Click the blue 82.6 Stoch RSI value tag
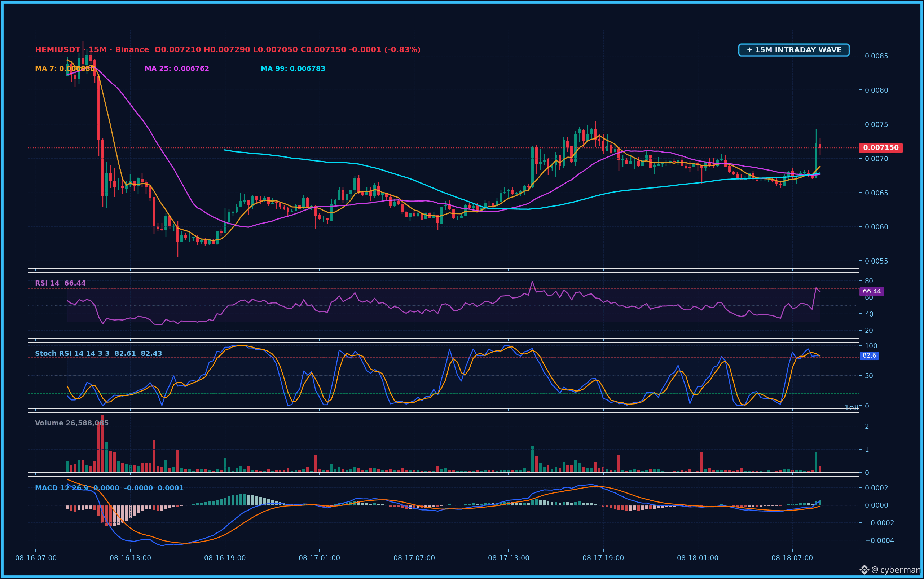Screen dimensions: 924x579 869,356
